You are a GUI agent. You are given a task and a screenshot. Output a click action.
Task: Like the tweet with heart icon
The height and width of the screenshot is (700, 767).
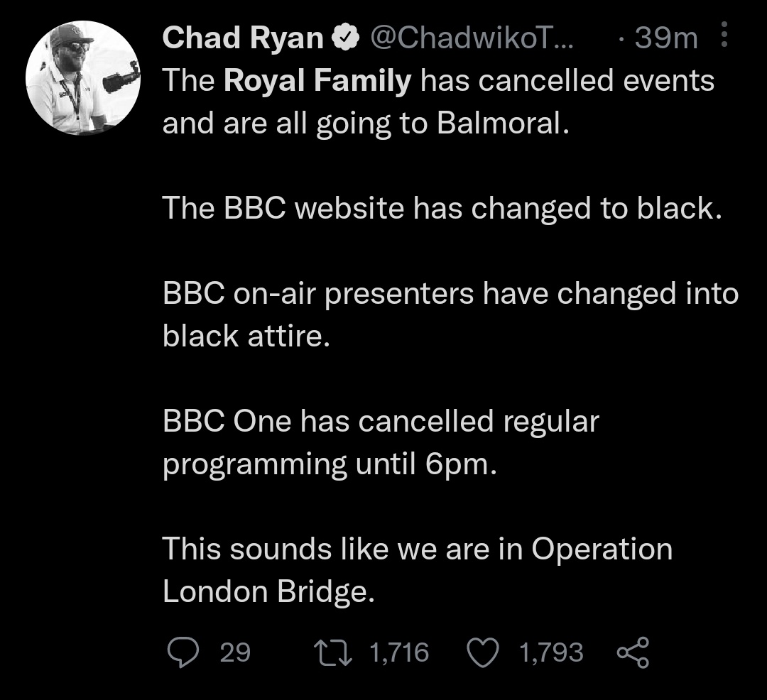[483, 653]
